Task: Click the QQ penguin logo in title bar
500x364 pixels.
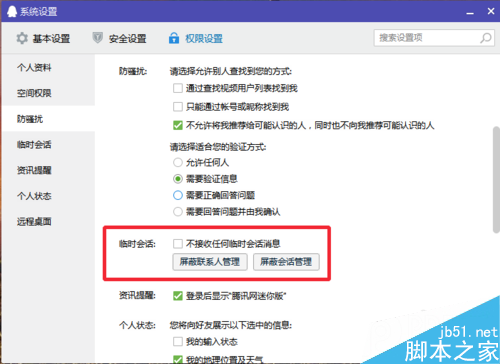Action: coord(12,11)
